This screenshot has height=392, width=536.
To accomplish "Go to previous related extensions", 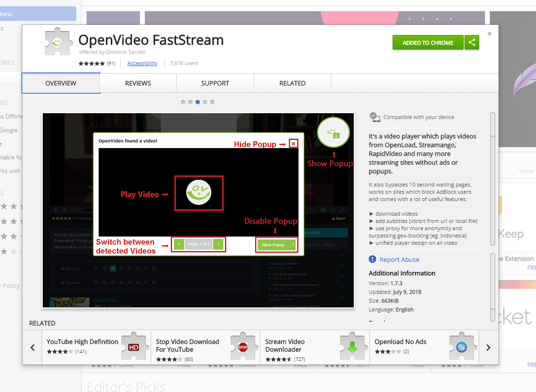I will pyautogui.click(x=33, y=348).
